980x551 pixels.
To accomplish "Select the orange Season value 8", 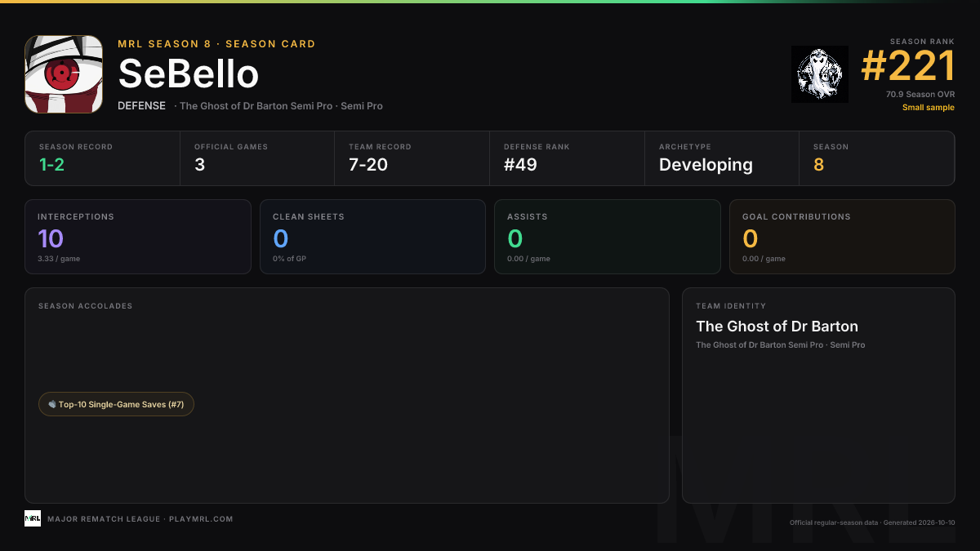I will 818,165.
